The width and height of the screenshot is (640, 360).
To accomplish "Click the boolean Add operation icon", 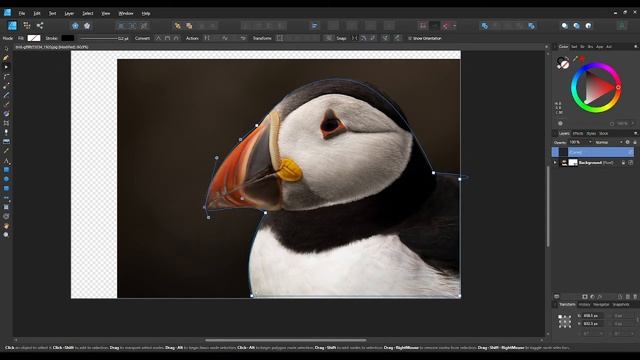I will coord(484,26).
